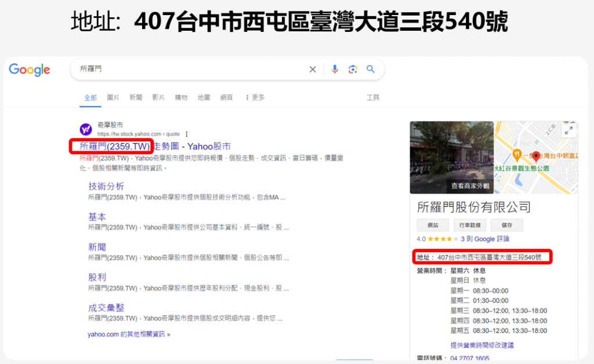The width and height of the screenshot is (594, 364).
Task: Open 所羅門(2359.TW) 走勢圖 Yahoo股市 result
Action: tap(155, 147)
